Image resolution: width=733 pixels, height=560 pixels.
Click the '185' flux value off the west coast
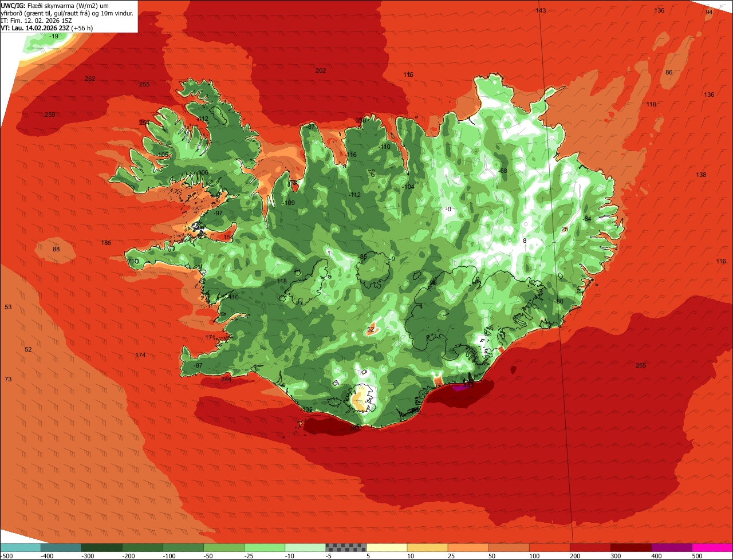106,243
